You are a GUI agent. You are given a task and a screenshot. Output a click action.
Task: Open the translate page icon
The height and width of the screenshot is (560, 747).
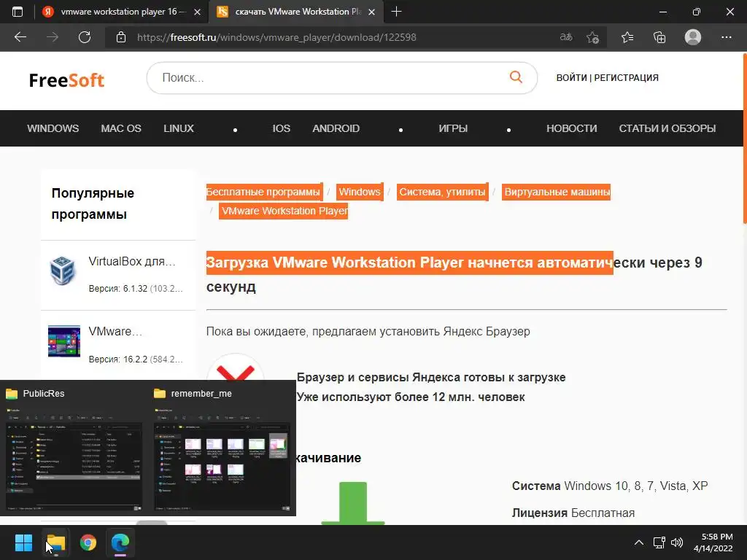(x=566, y=37)
